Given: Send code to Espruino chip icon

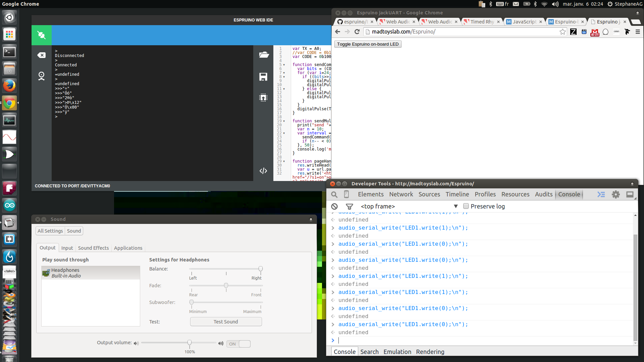Looking at the screenshot, I should pos(263,98).
